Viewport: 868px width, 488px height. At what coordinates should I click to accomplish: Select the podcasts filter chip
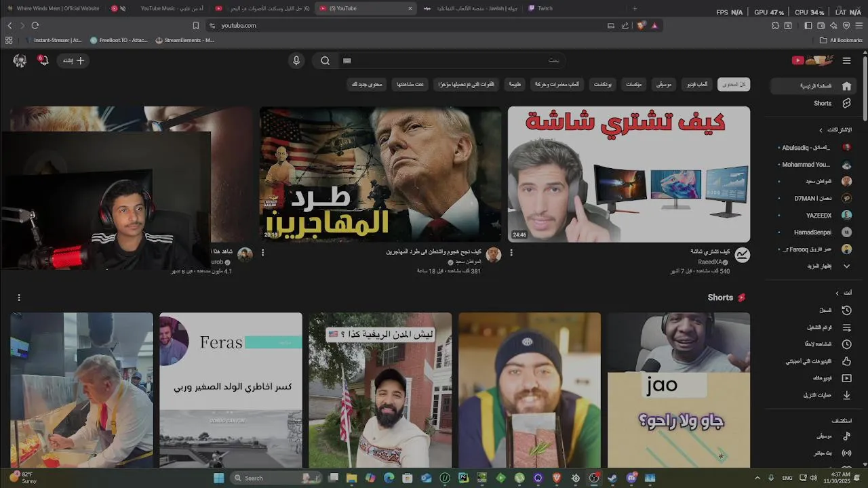[603, 85]
